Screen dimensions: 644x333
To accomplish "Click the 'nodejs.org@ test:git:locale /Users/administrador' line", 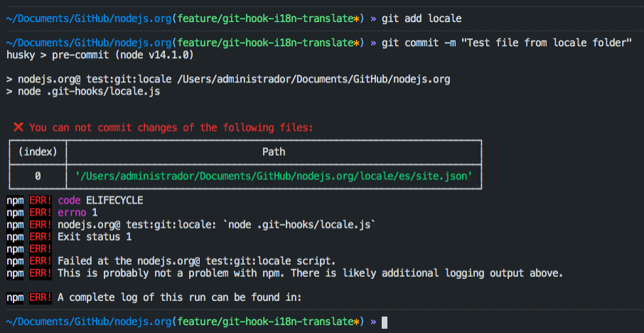I will [x=228, y=80].
